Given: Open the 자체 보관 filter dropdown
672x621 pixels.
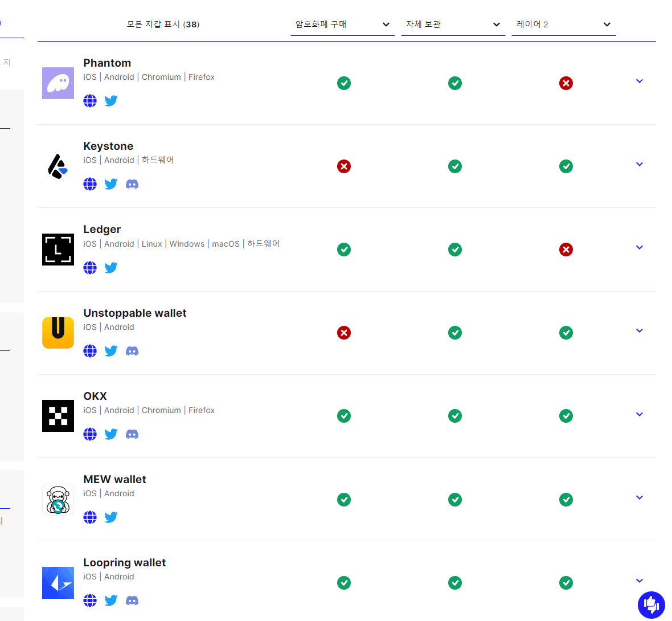Looking at the screenshot, I should point(453,24).
